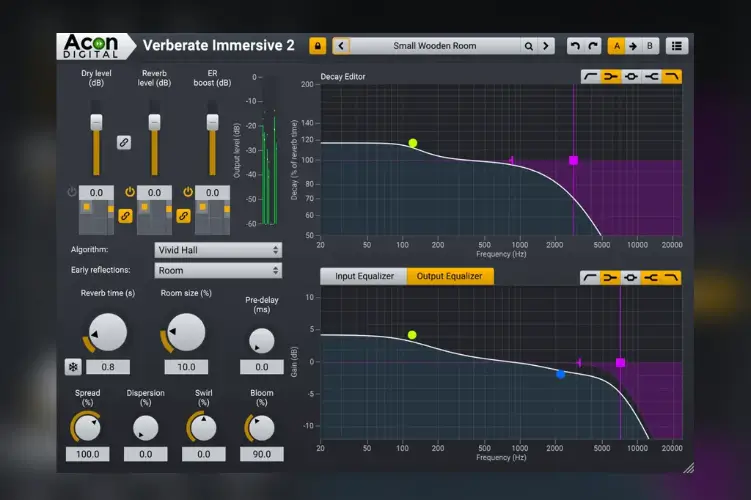The image size is (751, 500).
Task: Search presets with magnifier icon
Action: [x=528, y=46]
